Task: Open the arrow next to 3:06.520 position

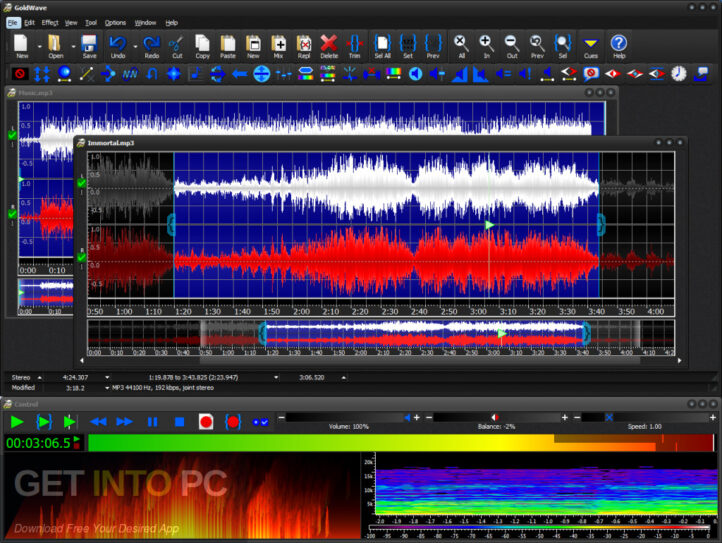Action: point(344,378)
